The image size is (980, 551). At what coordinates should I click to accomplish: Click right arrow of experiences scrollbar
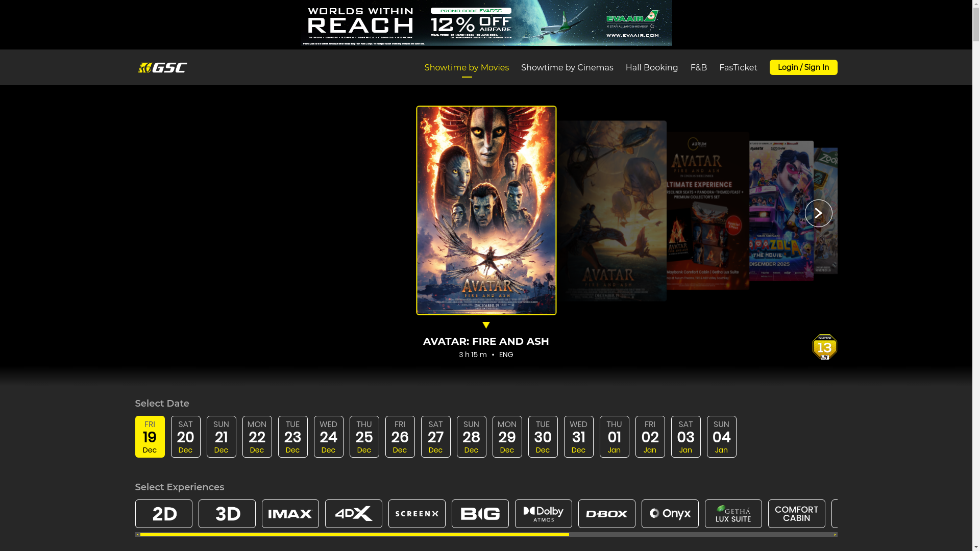pos(835,535)
